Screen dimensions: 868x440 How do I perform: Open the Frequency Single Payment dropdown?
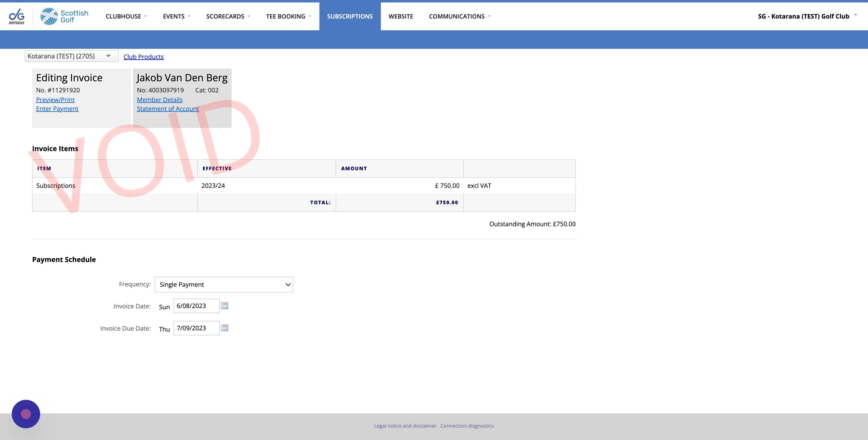coord(224,285)
